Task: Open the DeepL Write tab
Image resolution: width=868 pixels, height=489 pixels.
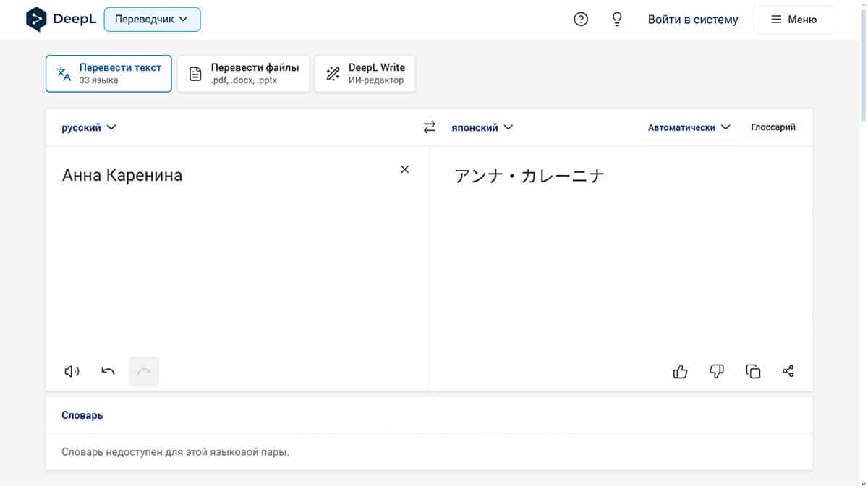Action: click(365, 74)
